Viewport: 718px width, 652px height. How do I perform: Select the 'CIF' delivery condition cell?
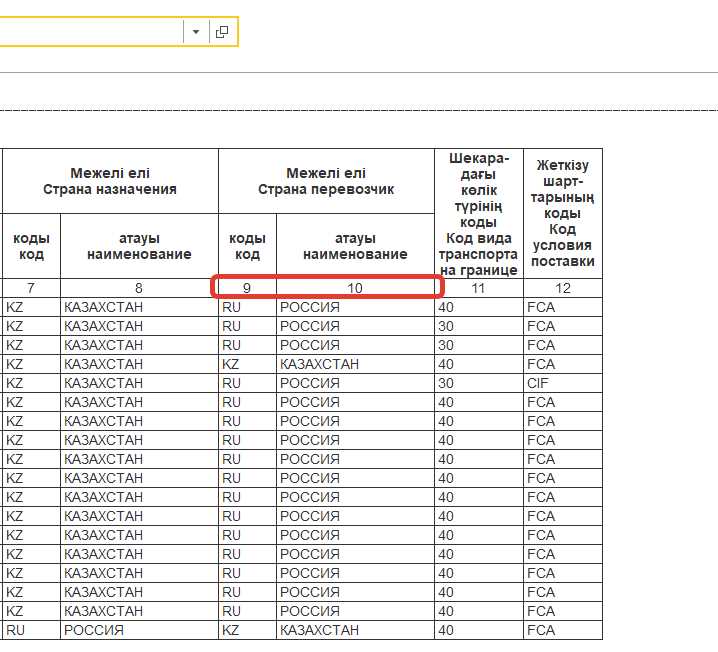click(563, 383)
